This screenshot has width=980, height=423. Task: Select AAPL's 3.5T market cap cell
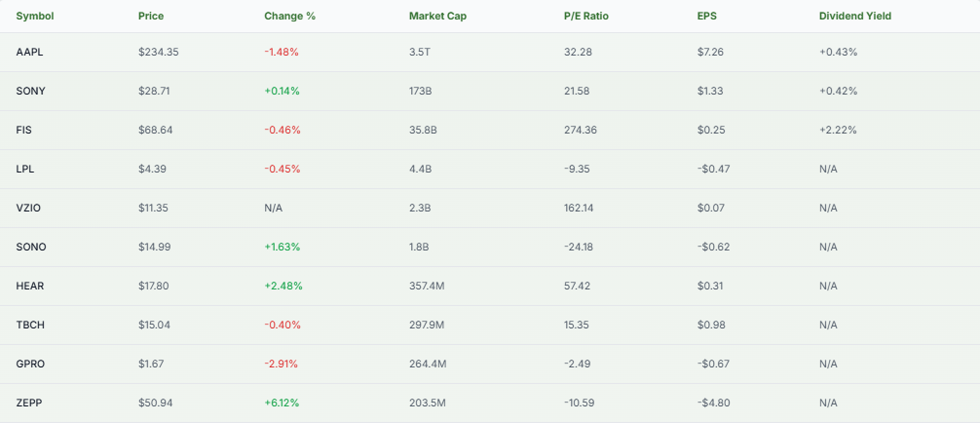(x=420, y=52)
